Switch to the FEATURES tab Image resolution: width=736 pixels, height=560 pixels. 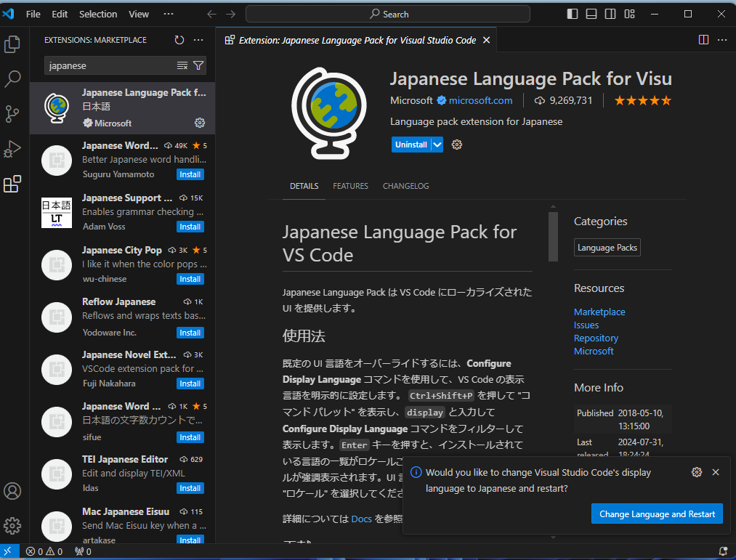(350, 186)
